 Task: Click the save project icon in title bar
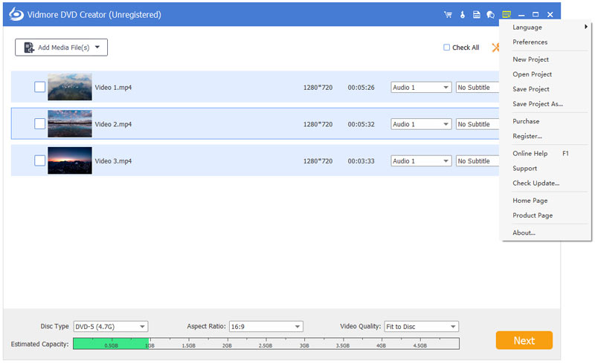(476, 14)
